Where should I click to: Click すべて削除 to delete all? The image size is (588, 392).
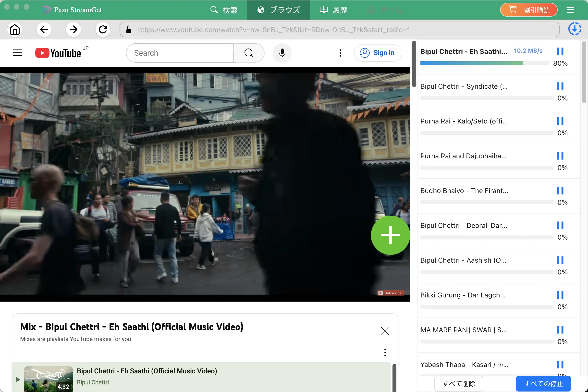(x=458, y=383)
